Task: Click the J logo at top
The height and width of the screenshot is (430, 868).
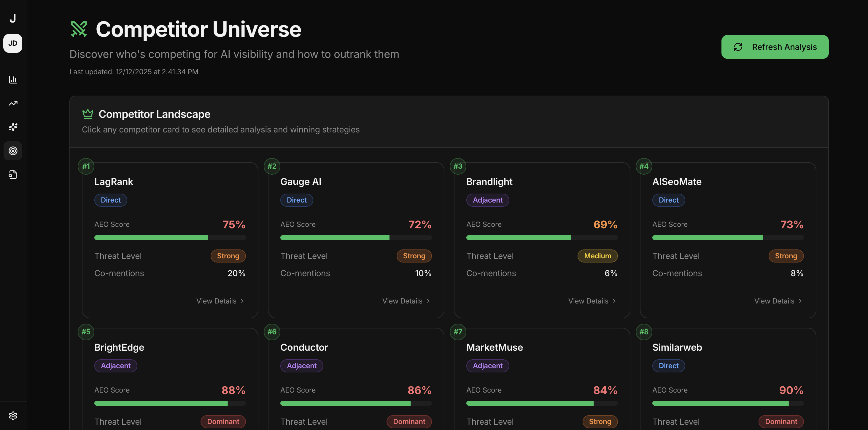Action: point(13,18)
